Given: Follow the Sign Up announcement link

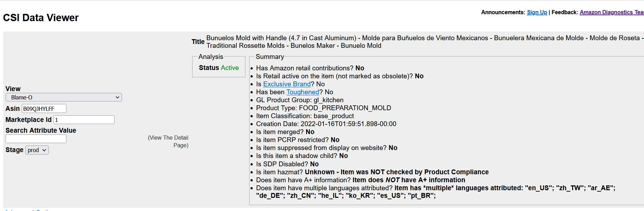Looking at the screenshot, I should tap(537, 12).
